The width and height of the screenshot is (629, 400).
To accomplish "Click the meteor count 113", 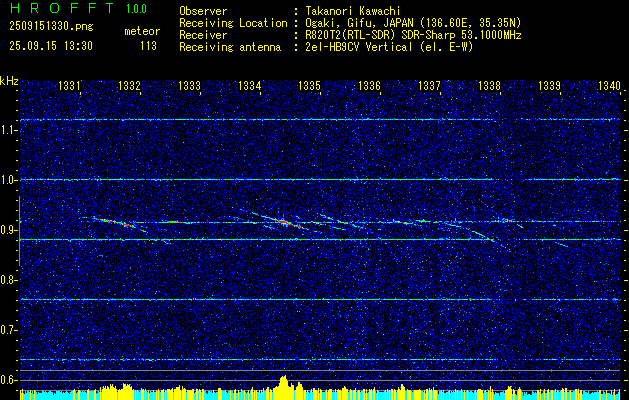I will click(x=148, y=46).
